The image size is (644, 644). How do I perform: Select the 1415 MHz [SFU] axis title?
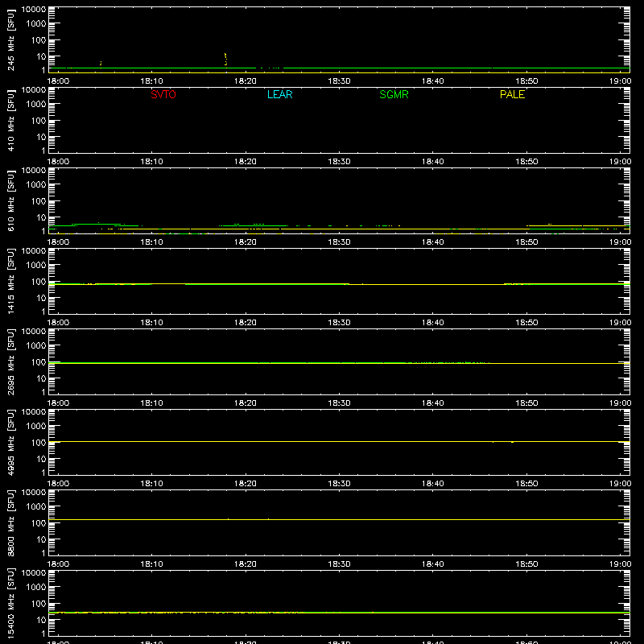11,281
